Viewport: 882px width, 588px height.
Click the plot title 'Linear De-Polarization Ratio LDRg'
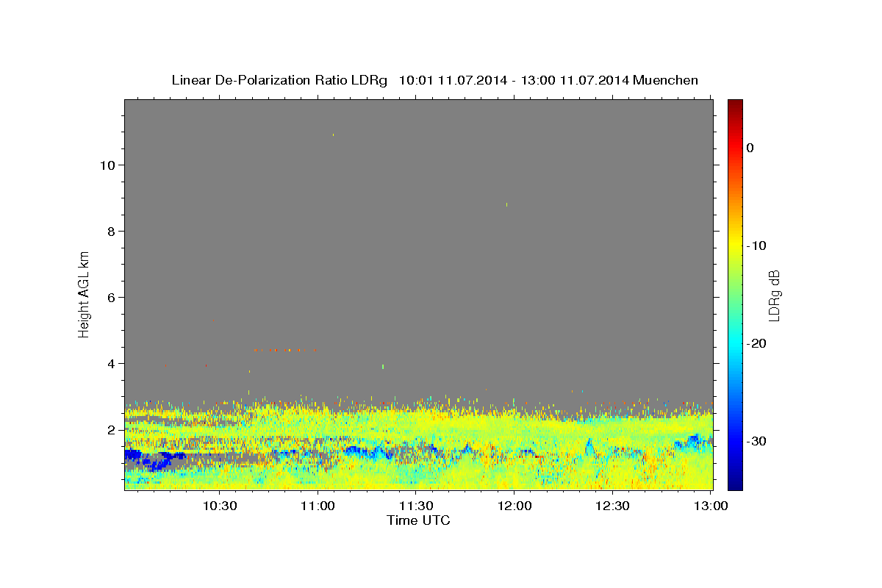(x=279, y=80)
